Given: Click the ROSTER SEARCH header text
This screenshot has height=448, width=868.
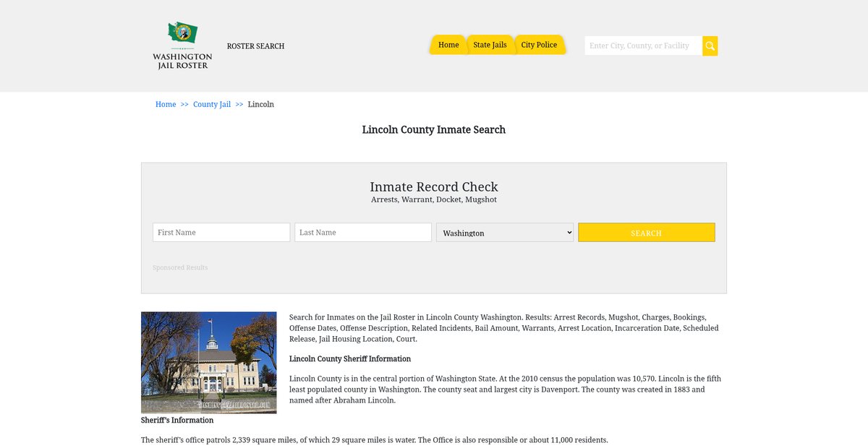Looking at the screenshot, I should point(255,46).
